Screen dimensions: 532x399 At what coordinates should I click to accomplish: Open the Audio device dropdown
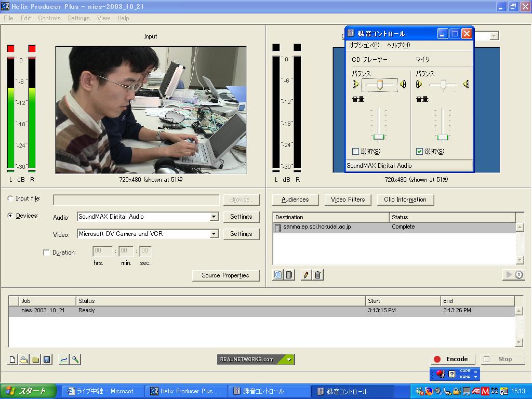pyautogui.click(x=214, y=217)
